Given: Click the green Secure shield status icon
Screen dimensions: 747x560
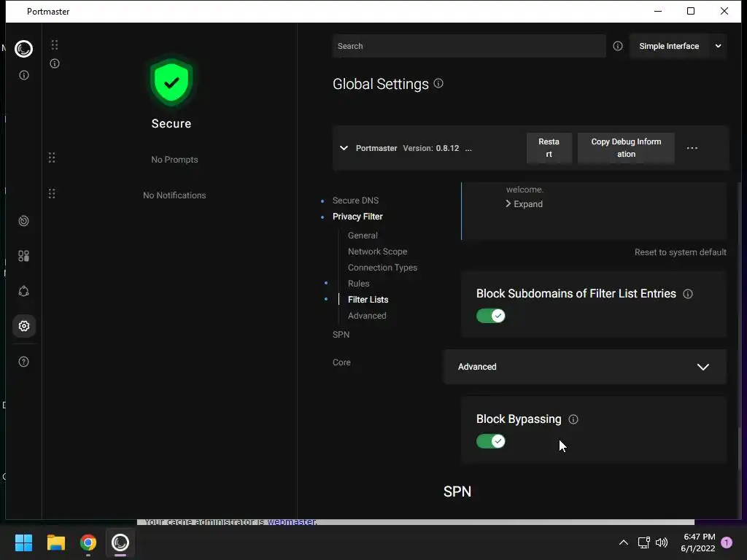Looking at the screenshot, I should (x=171, y=82).
